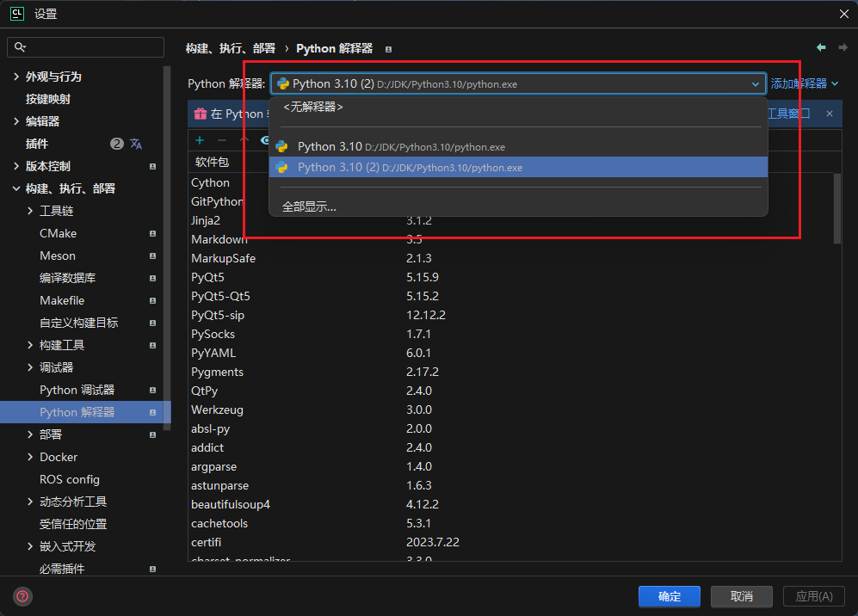This screenshot has width=858, height=616.
Task: Select the certifi package row
Action: pyautogui.click(x=510, y=542)
